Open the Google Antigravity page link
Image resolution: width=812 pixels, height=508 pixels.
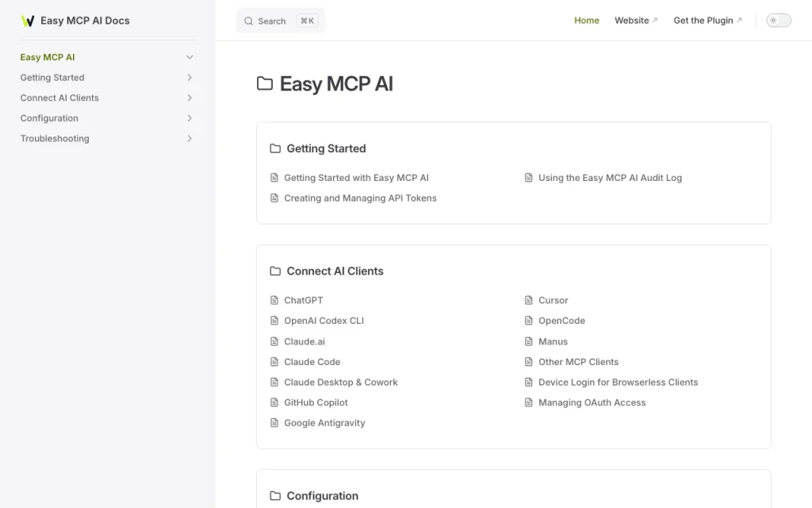click(324, 423)
